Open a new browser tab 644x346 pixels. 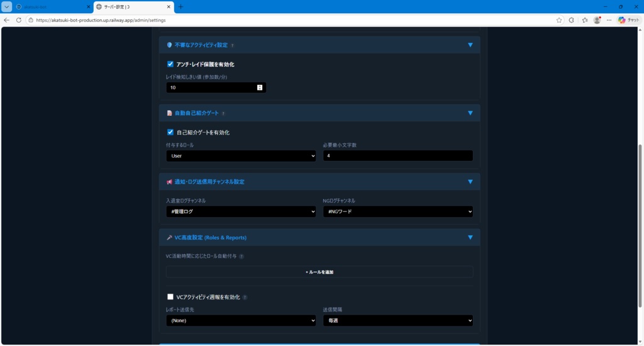coord(180,6)
